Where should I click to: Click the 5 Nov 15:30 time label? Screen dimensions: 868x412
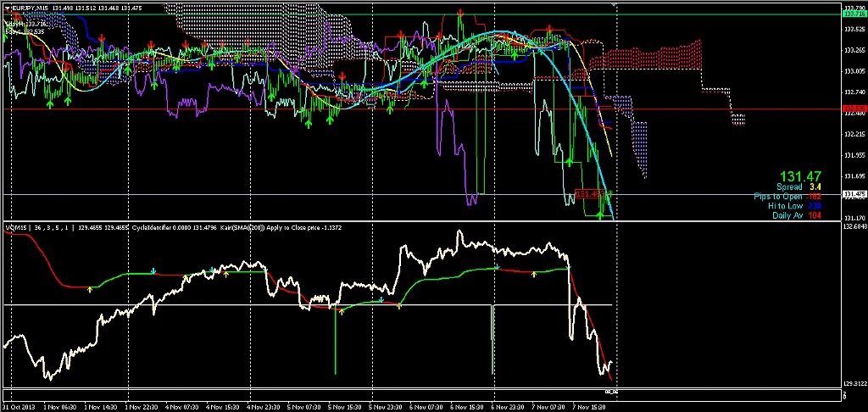coord(344,406)
